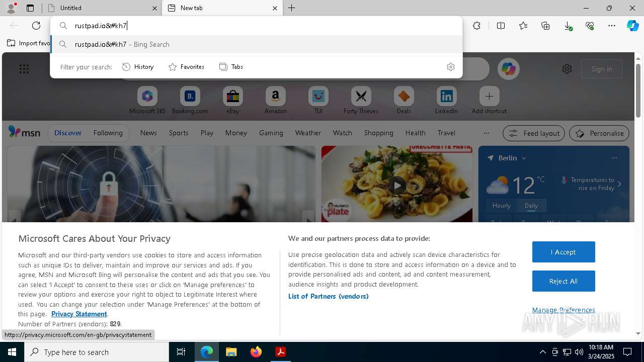644x362 pixels.
Task: Open the Manage Preferences link
Action: (563, 310)
